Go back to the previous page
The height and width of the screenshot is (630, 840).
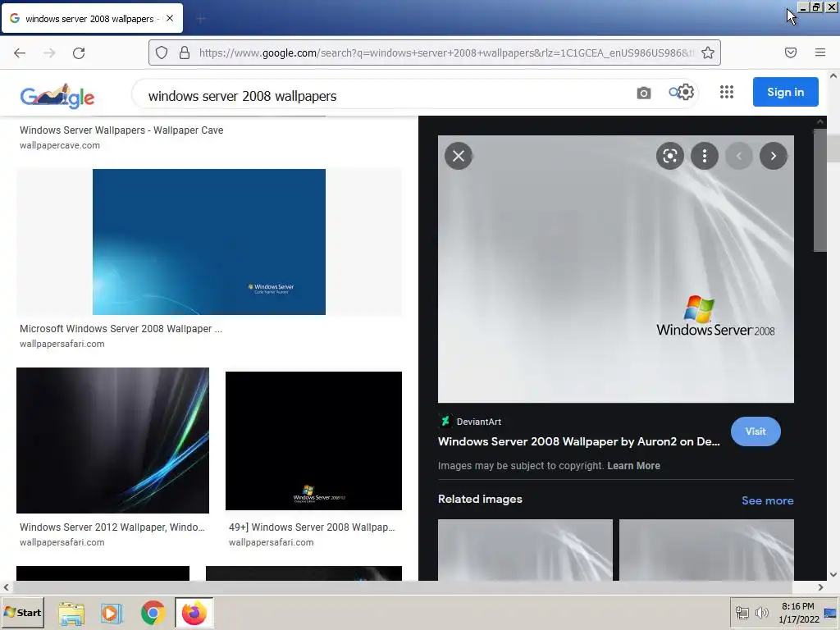[x=20, y=52]
